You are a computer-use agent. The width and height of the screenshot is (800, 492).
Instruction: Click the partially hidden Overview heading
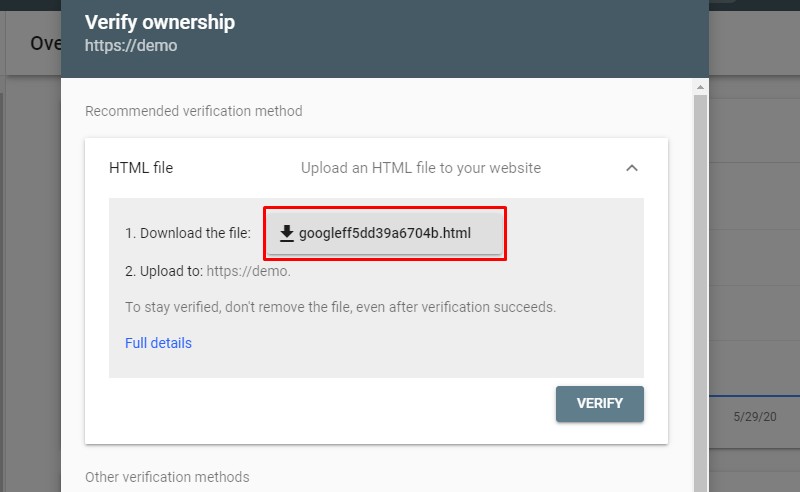click(x=46, y=43)
